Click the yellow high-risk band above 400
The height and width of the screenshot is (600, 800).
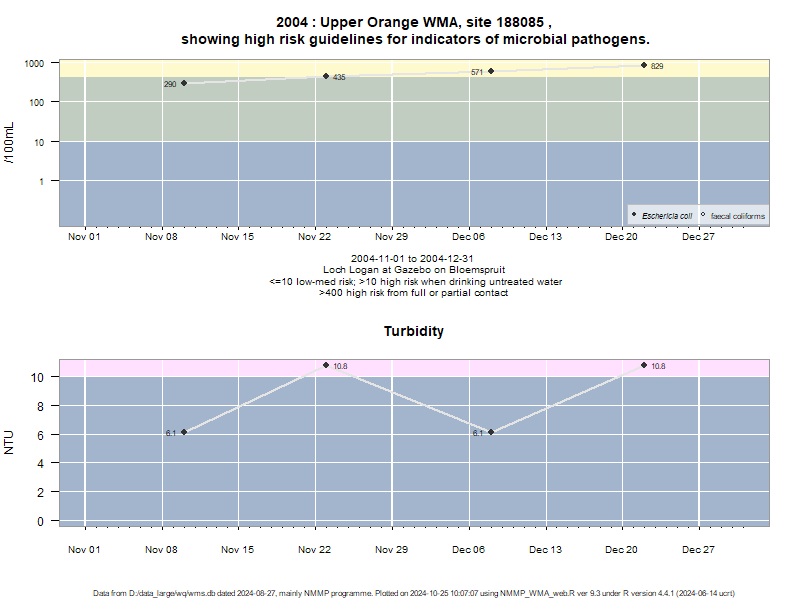pos(414,68)
